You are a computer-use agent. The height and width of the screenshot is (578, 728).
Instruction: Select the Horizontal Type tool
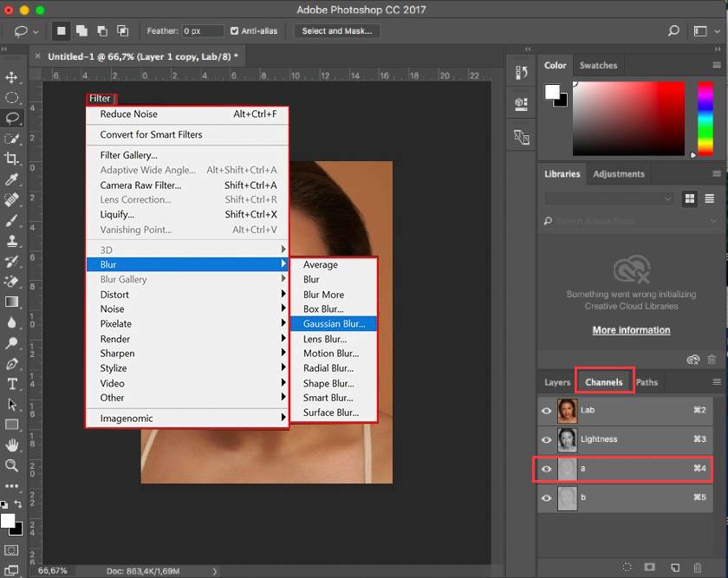click(12, 384)
